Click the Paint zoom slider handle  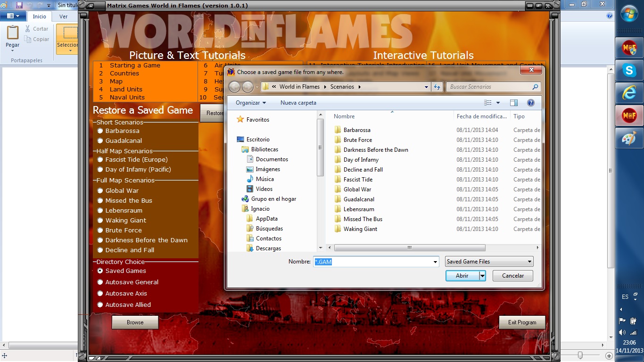[x=580, y=355]
